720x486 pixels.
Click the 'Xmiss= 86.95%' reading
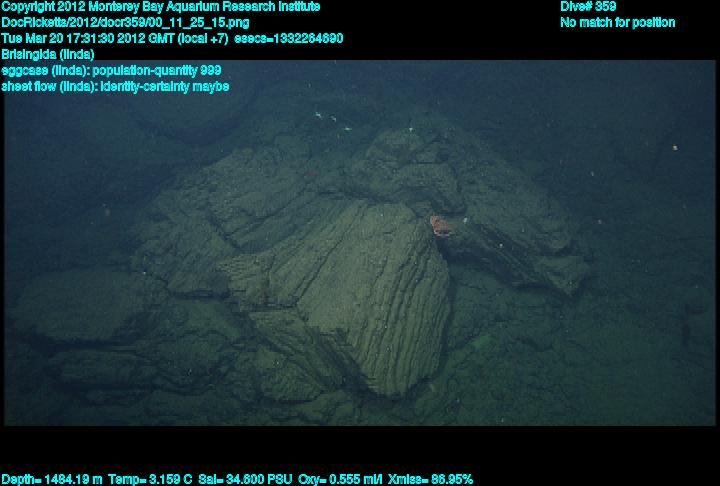pos(430,480)
